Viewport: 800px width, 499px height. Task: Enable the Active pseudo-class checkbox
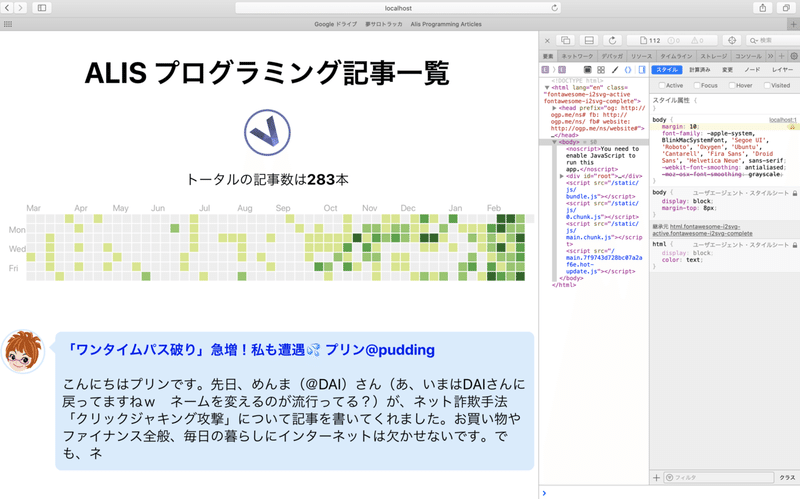pyautogui.click(x=662, y=85)
